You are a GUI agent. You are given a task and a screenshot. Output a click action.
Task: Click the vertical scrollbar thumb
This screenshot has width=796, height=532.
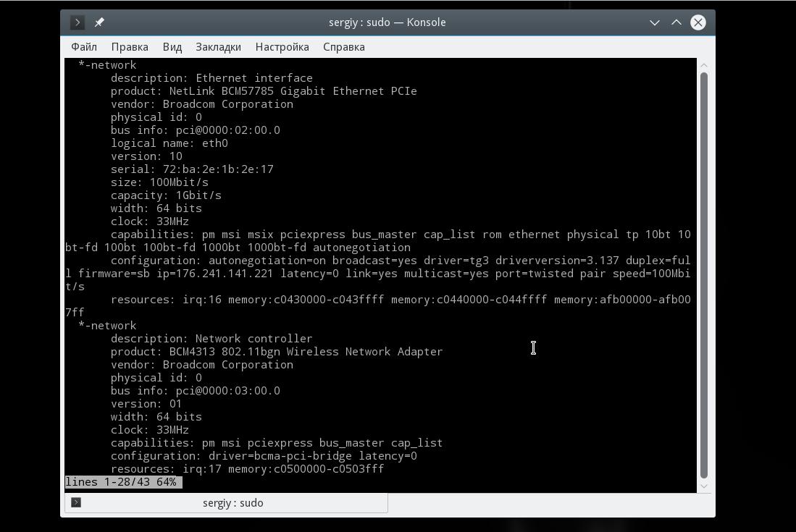click(x=703, y=275)
